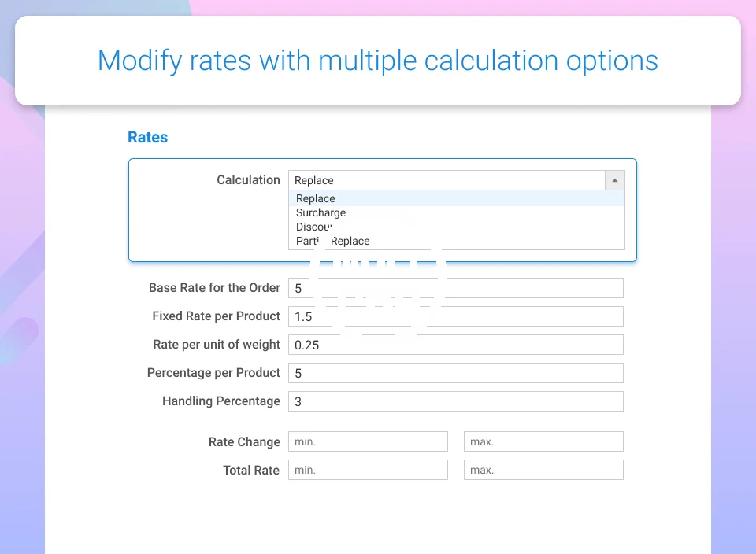Click the Handling Percentage input box

click(x=455, y=401)
